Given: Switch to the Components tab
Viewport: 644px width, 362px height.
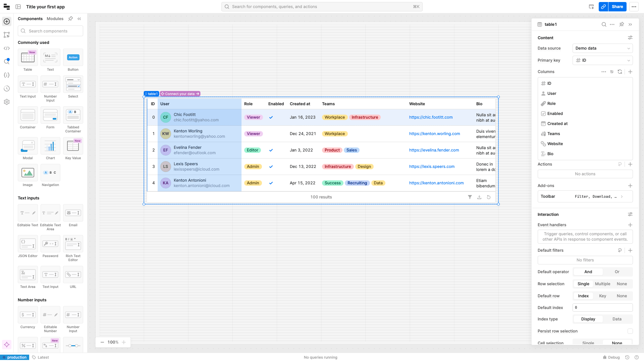Looking at the screenshot, I should 30,19.
